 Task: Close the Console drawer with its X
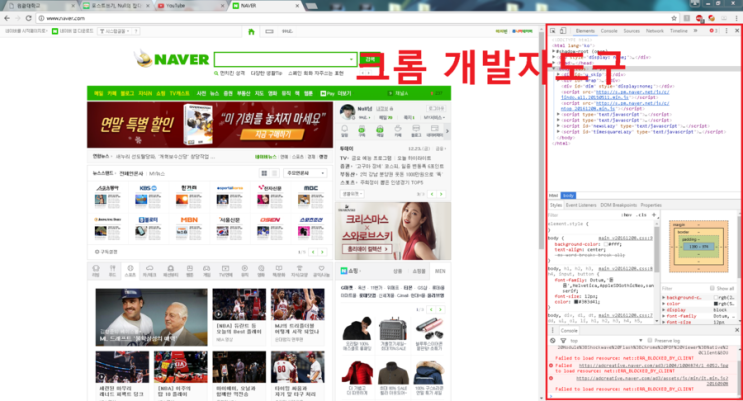pyautogui.click(x=737, y=330)
